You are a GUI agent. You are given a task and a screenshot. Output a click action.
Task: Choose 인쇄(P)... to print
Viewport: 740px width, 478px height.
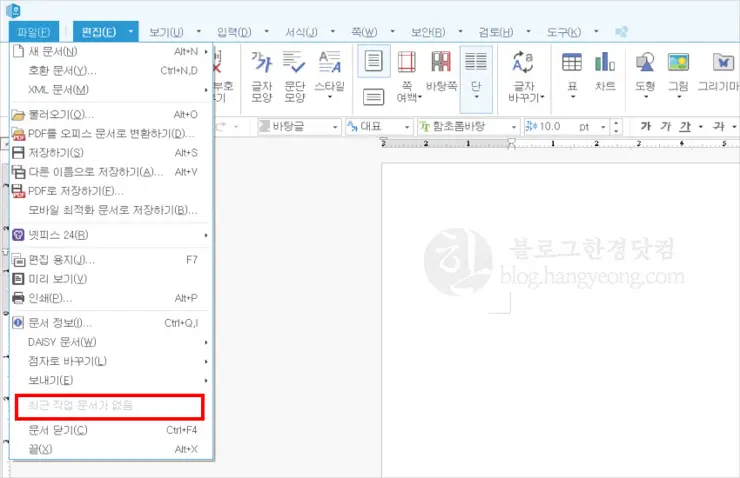click(x=111, y=298)
